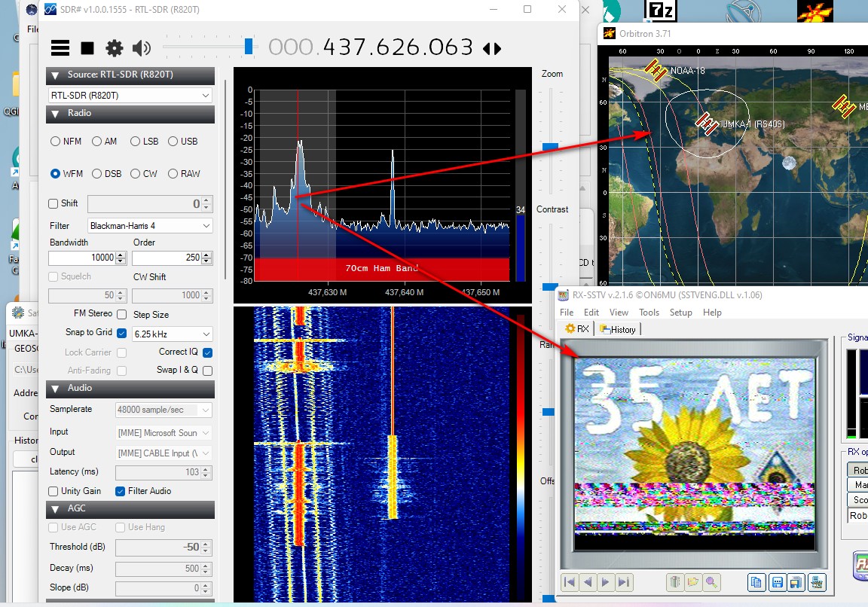Toggle the Snap to Grid checkbox
The image size is (868, 607).
pos(121,333)
